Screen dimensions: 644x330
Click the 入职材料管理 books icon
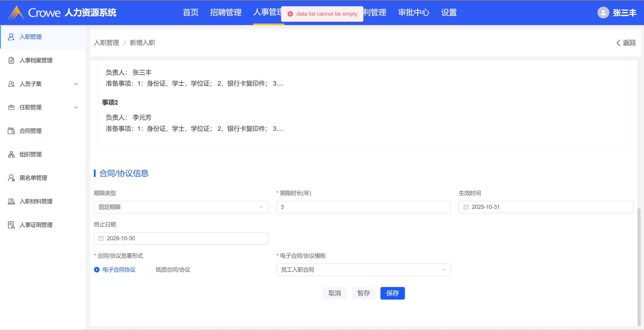[x=11, y=201]
